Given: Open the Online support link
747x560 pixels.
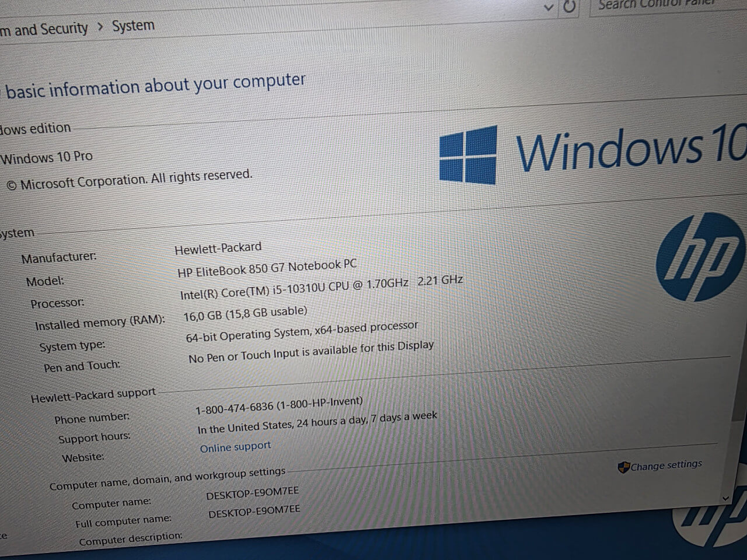Looking at the screenshot, I should (x=235, y=447).
